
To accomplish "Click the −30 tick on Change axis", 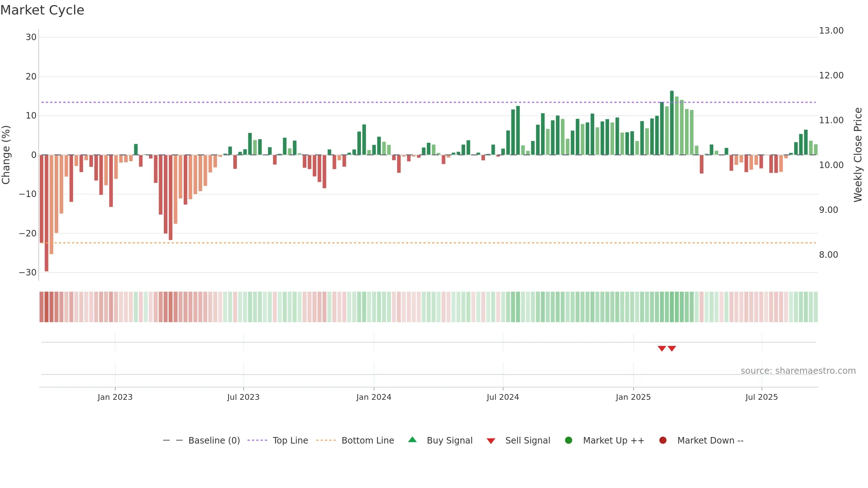I will point(28,273).
